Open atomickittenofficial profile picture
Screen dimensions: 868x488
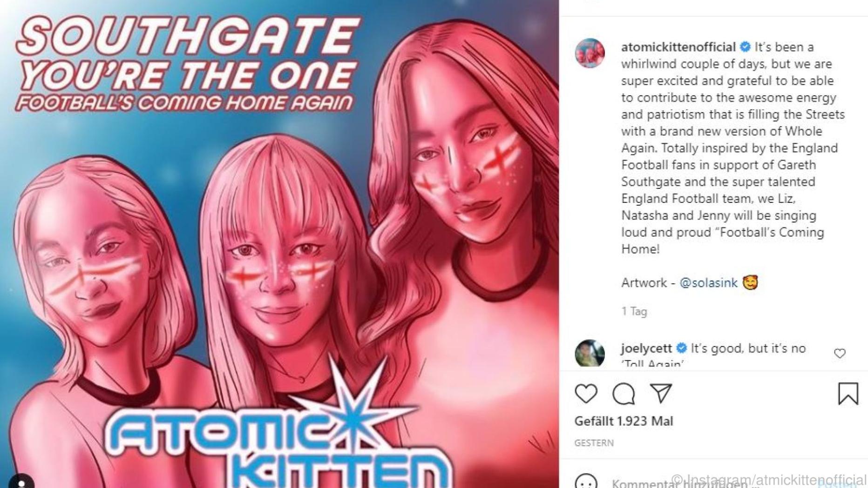click(x=590, y=53)
